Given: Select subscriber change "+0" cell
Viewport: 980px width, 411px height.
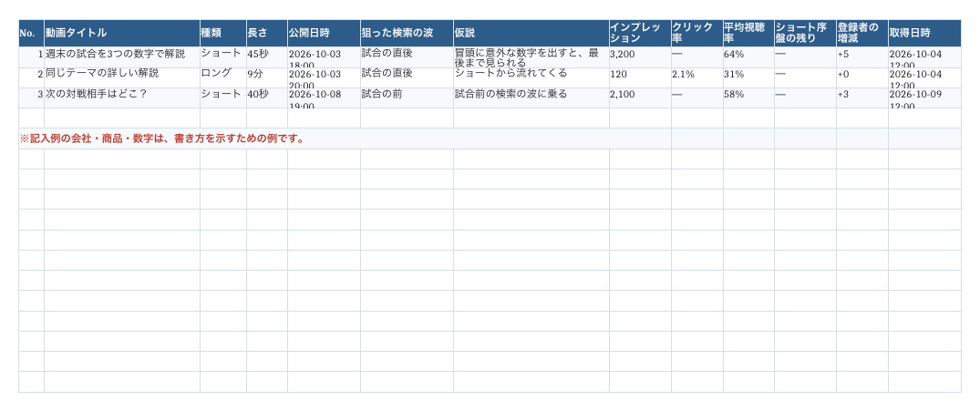Looking at the screenshot, I should click(861, 77).
